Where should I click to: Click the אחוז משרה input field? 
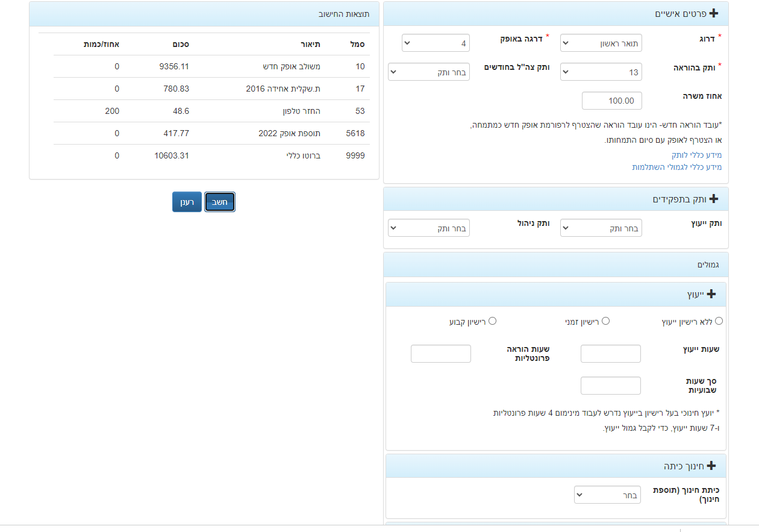pos(612,101)
